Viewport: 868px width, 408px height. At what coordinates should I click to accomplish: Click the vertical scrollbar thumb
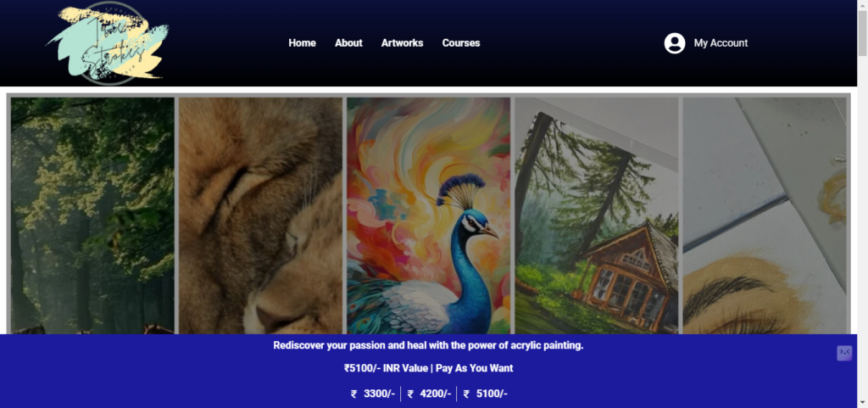click(862, 33)
